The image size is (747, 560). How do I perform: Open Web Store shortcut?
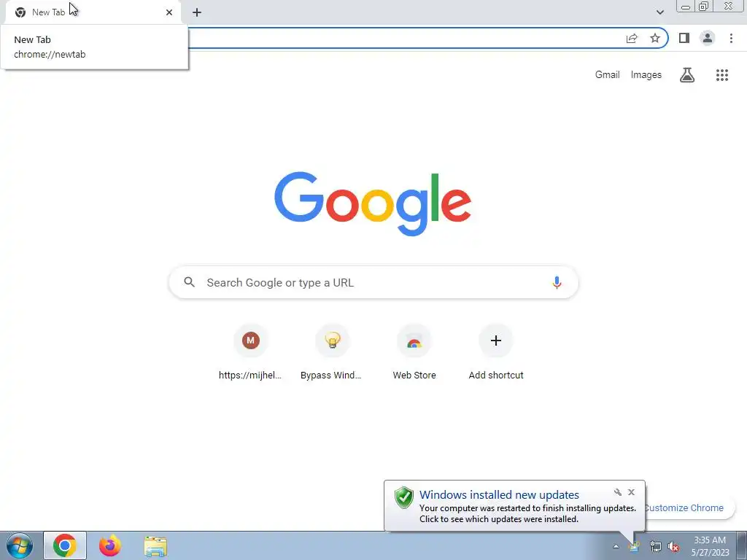point(414,352)
